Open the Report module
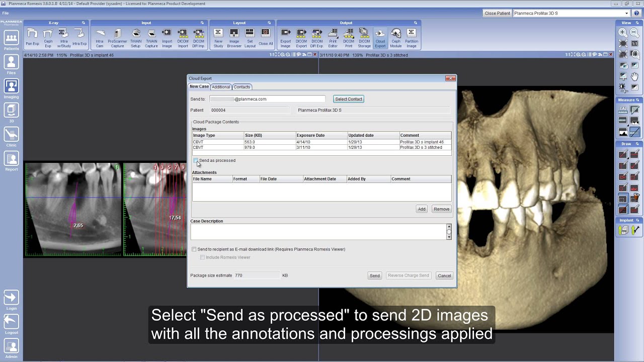The image size is (644, 362). point(11,161)
